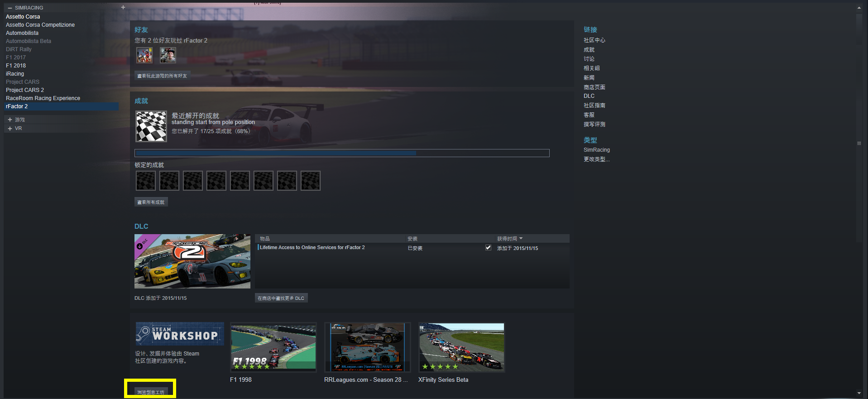Click the XFinity Series Beta title text
Viewport: 868px width, 399px height.
pyautogui.click(x=443, y=380)
